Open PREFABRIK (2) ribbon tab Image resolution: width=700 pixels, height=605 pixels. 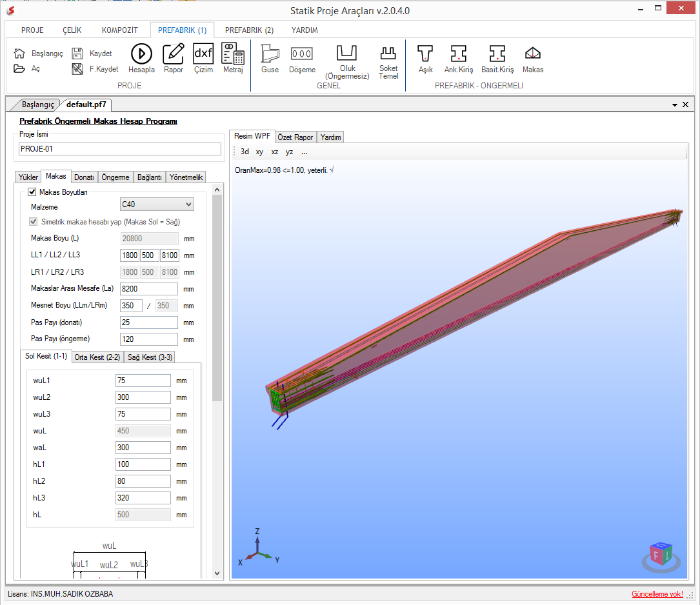point(249,30)
